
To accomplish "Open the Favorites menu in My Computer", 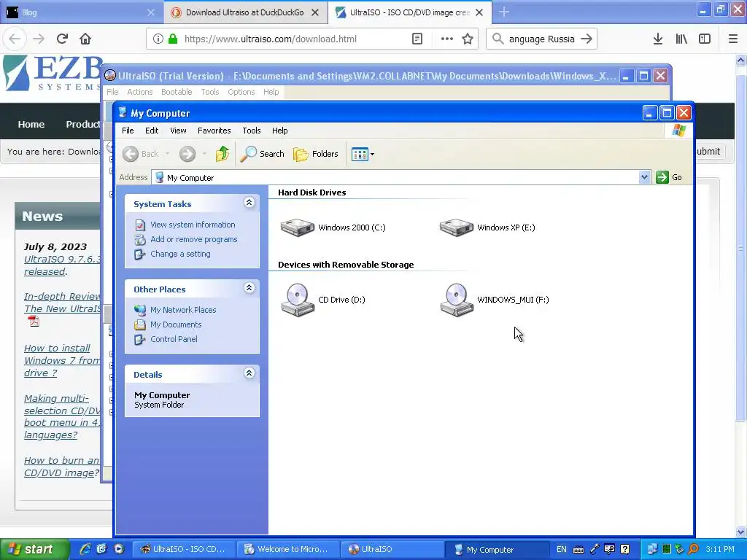I will click(x=214, y=131).
